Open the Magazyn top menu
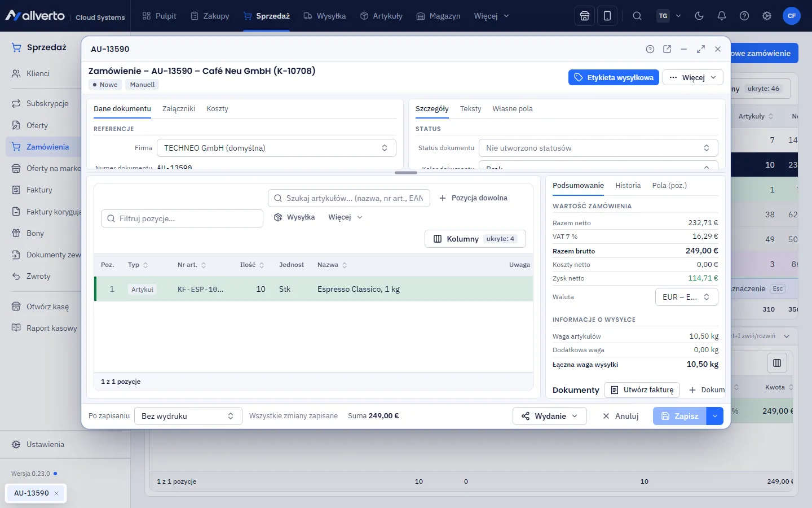This screenshot has width=812, height=508. pos(438,16)
